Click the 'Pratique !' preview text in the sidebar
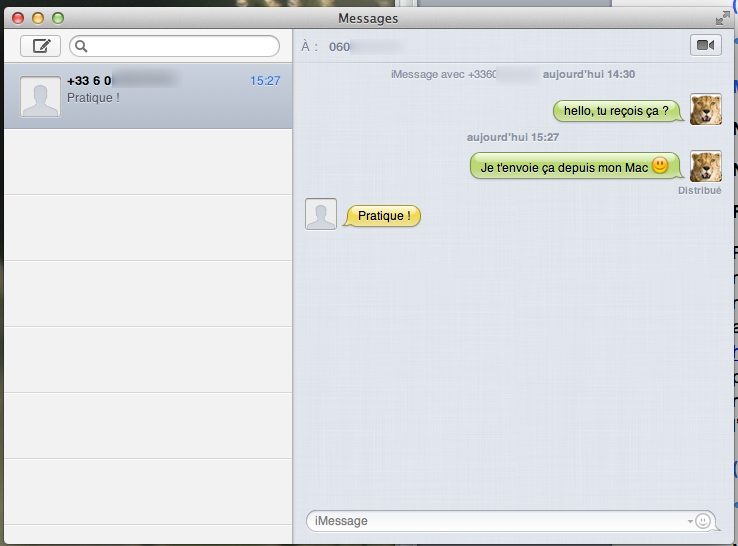The image size is (738, 546). click(93, 98)
